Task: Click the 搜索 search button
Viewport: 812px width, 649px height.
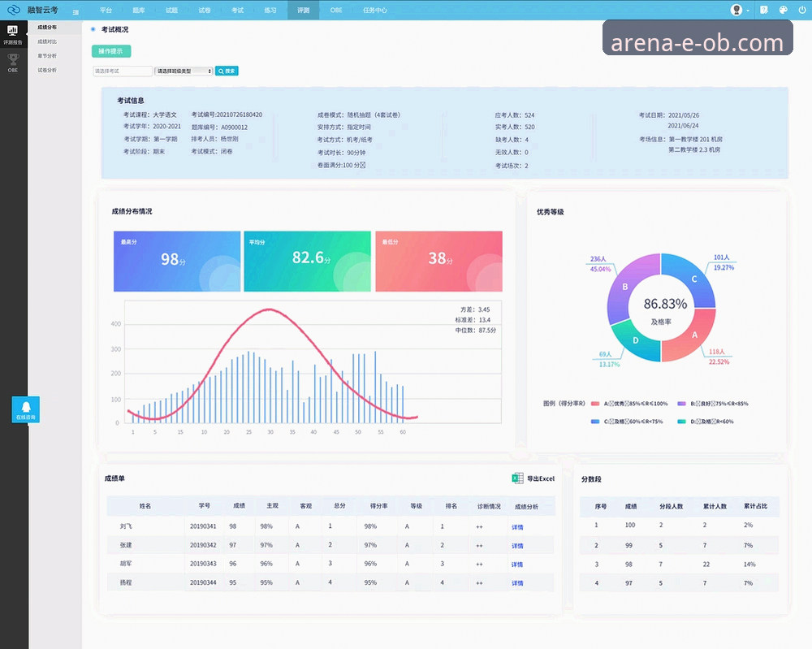Action: [227, 71]
